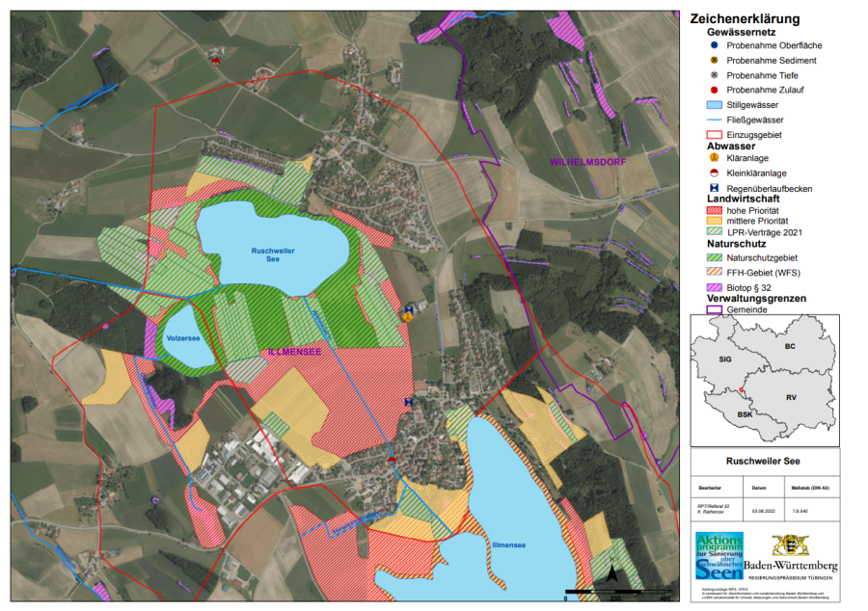Click the Aktionsprogramm Seen logo
The width and height of the screenshot is (868, 611).
tap(719, 556)
